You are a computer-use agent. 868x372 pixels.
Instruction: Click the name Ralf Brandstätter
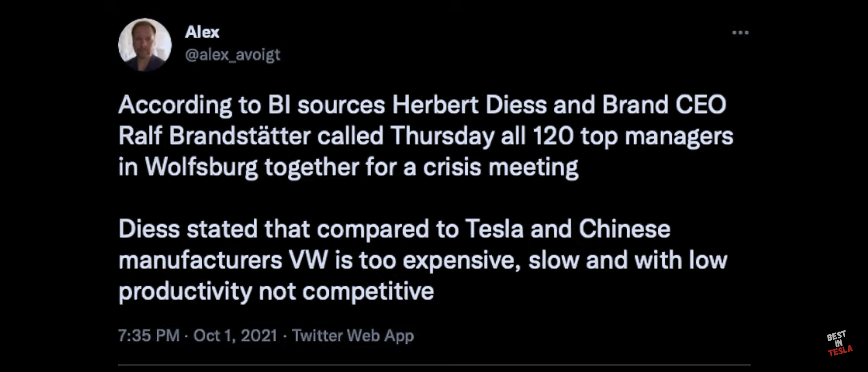click(x=214, y=136)
